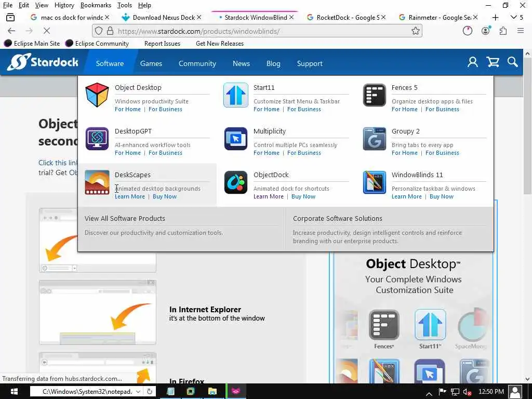Click the ObjectDock product icon

click(x=236, y=182)
